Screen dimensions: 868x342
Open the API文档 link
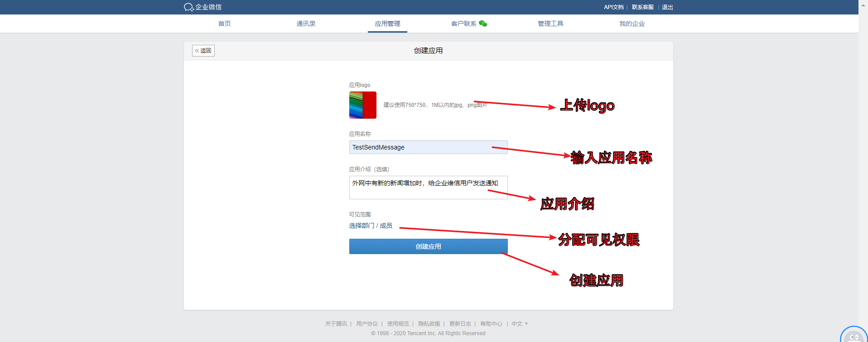click(x=613, y=7)
